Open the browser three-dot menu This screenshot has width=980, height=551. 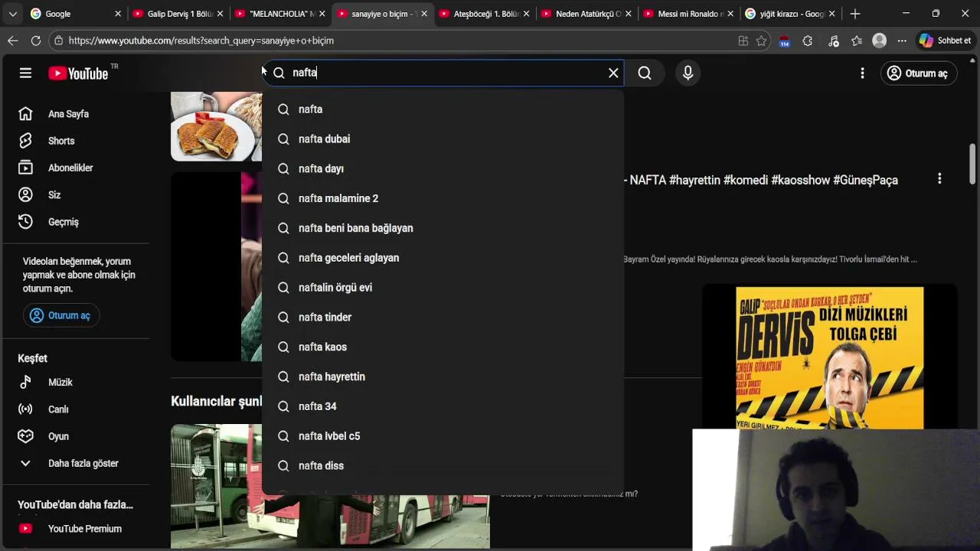(902, 41)
